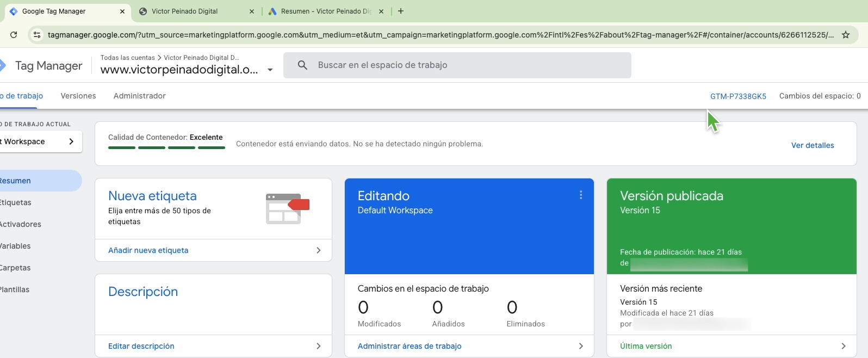Open the Versiones tab
The width and height of the screenshot is (868, 358).
coord(78,96)
